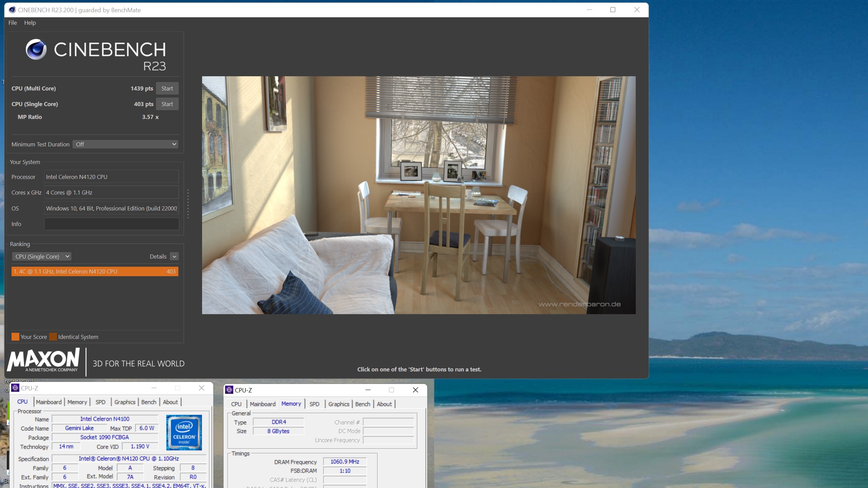Open the CPU (Single Core) ranking dropdown
Image resolution: width=868 pixels, height=488 pixels.
click(42, 257)
